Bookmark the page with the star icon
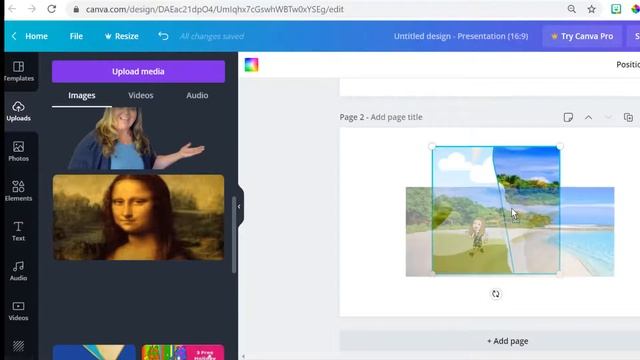 point(591,9)
